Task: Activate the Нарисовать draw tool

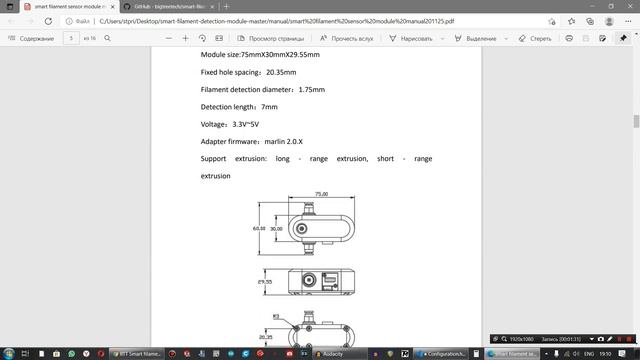Action: [x=410, y=38]
